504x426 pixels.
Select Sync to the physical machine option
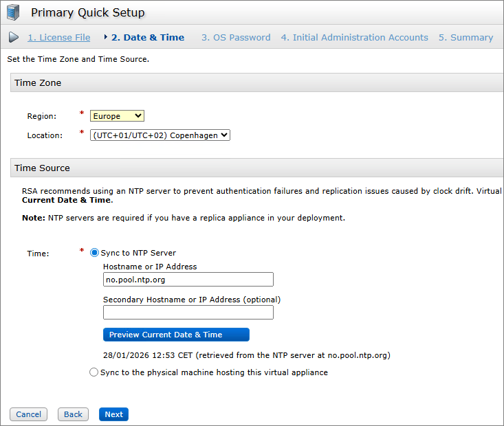tap(94, 372)
